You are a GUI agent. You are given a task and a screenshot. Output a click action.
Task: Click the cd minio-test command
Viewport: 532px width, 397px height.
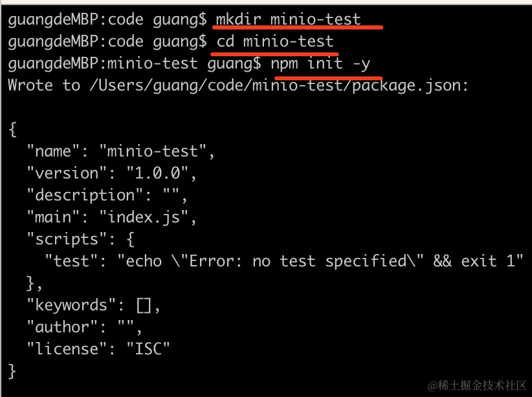[x=275, y=41]
